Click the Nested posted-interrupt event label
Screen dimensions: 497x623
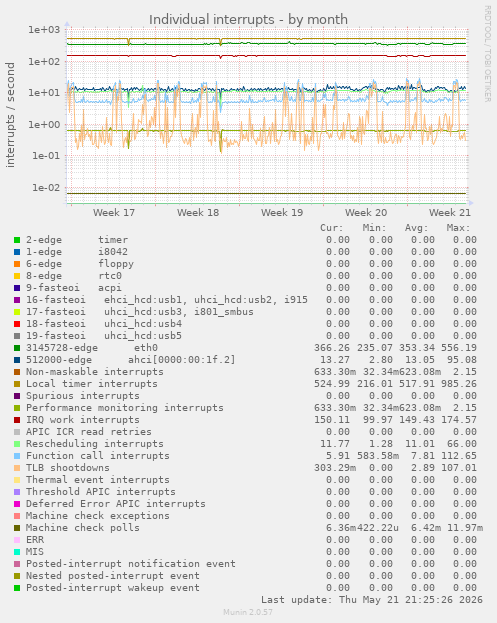pyautogui.click(x=113, y=576)
